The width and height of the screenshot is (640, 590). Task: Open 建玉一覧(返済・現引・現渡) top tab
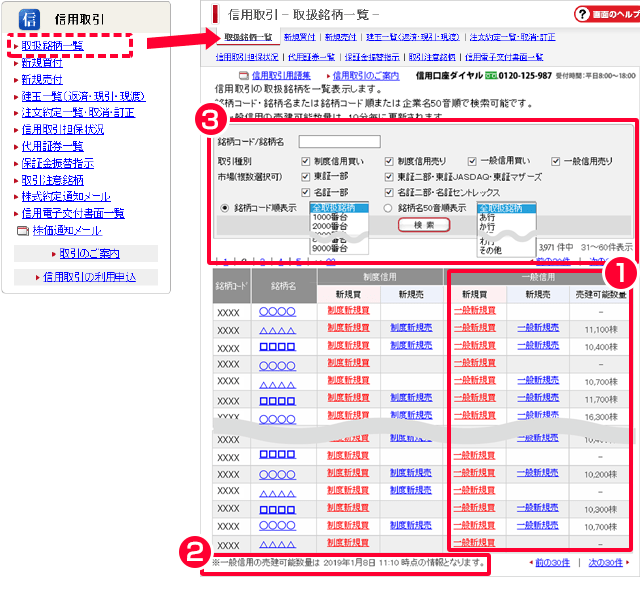point(413,37)
